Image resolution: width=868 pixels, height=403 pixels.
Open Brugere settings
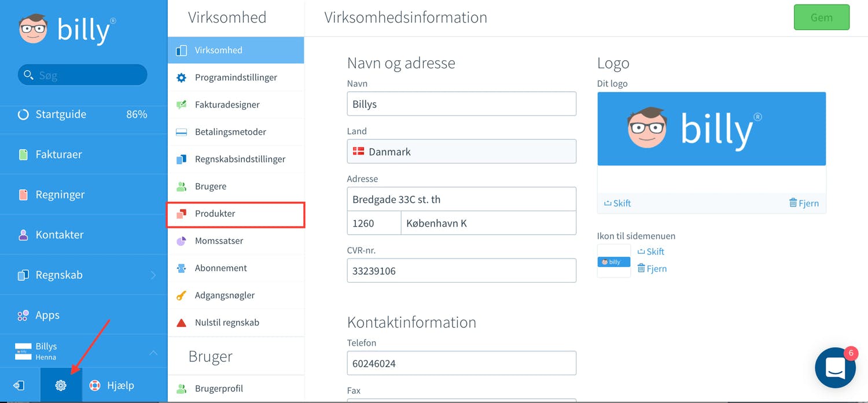[x=236, y=186]
